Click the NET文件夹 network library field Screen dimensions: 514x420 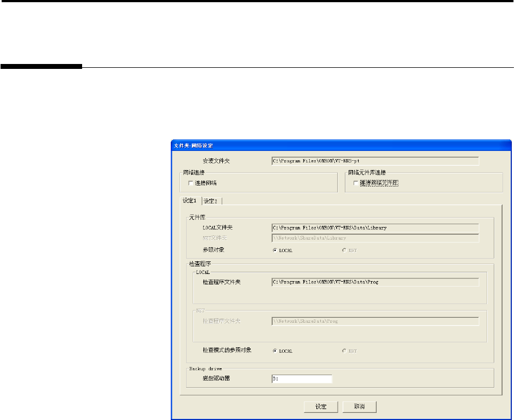pyautogui.click(x=375, y=238)
